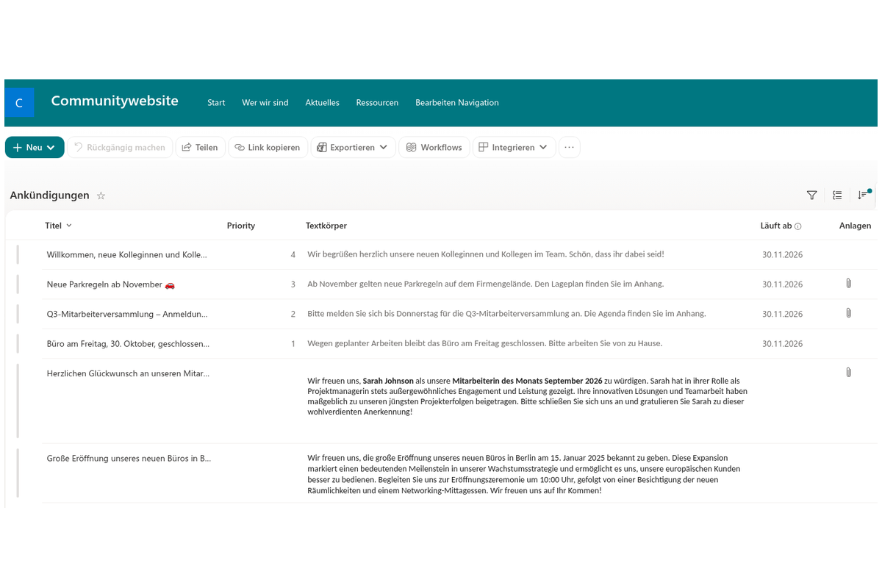Click the info icon beside Läuft ab

[798, 226]
